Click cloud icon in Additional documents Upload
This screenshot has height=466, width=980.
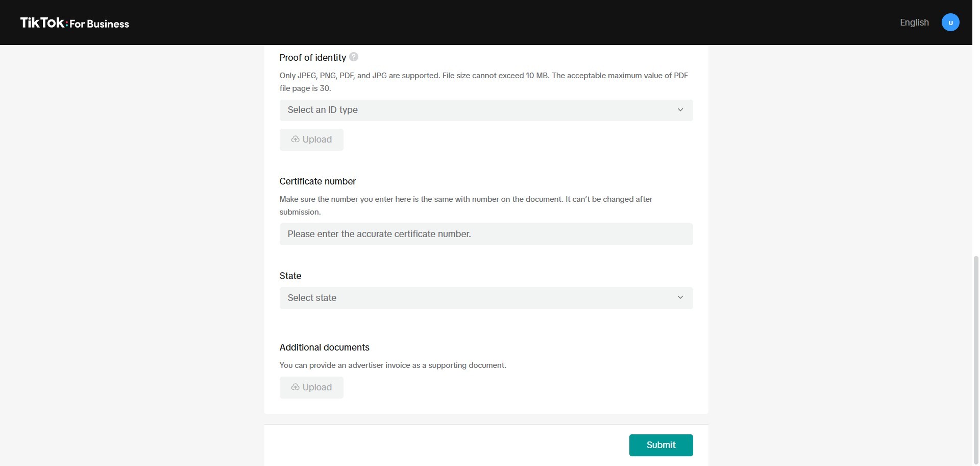[295, 387]
